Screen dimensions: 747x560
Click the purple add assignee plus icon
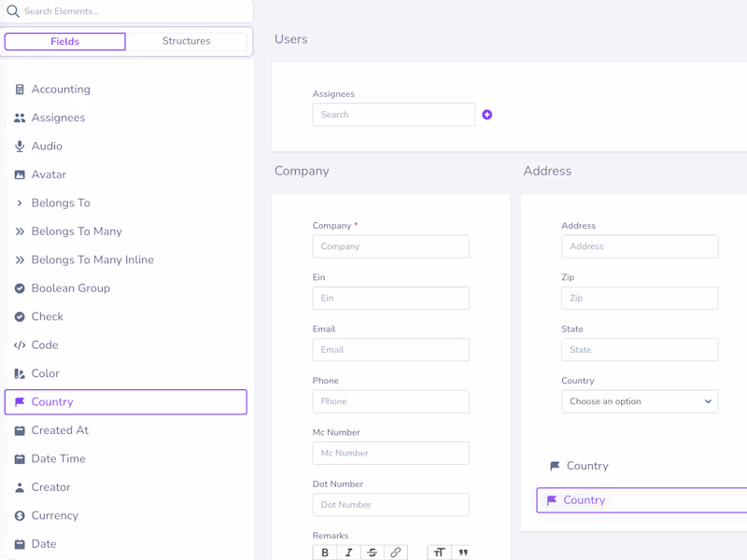pyautogui.click(x=486, y=115)
